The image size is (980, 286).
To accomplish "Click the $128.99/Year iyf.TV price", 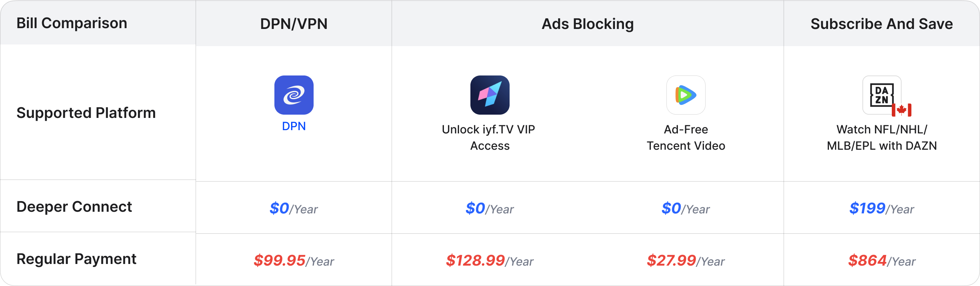I will coord(490,261).
